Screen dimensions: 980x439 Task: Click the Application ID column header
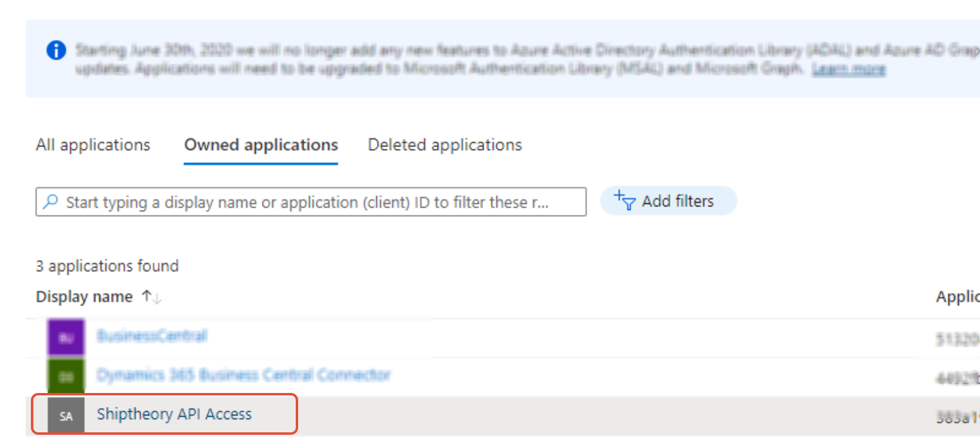(958, 297)
